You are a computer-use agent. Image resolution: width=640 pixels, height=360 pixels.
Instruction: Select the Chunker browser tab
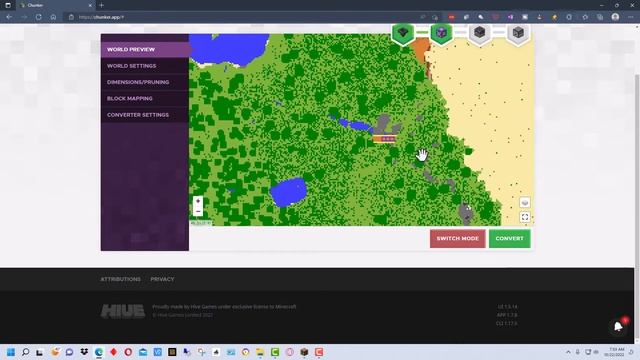tap(55, 5)
